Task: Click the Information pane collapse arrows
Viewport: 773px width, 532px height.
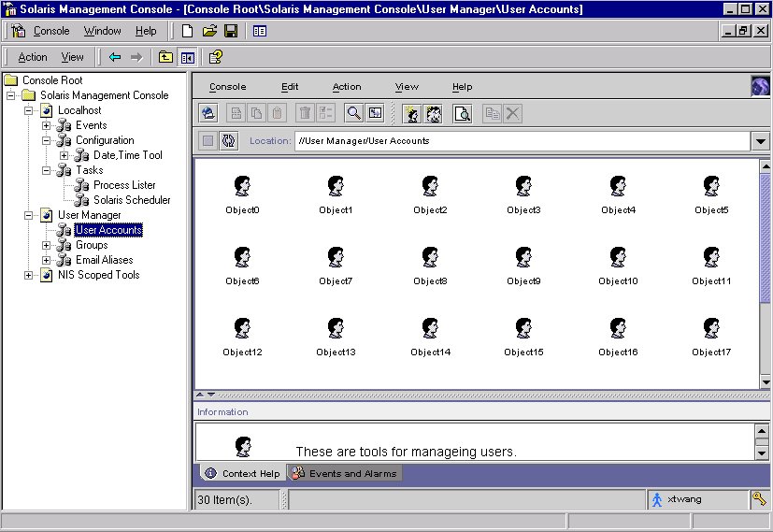Action: pos(206,395)
